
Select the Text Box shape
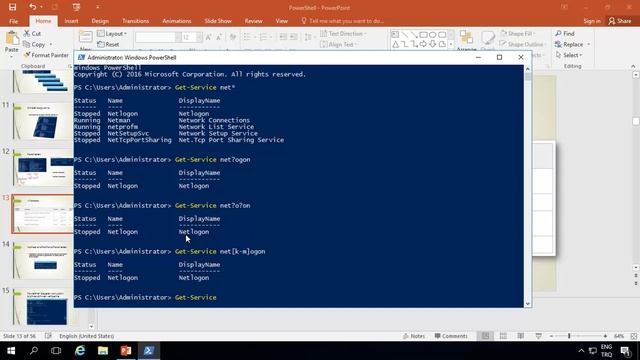point(395,35)
